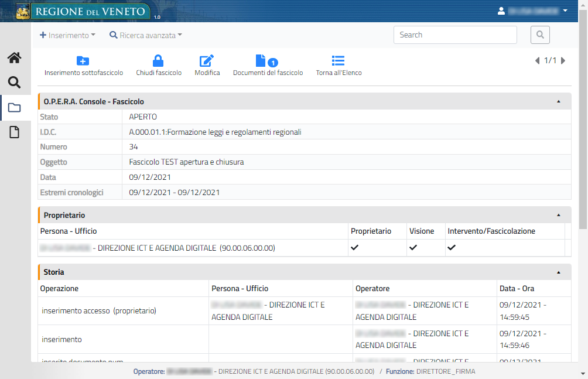The image size is (588, 379).
Task: Click the Operatore column header
Action: coord(372,289)
